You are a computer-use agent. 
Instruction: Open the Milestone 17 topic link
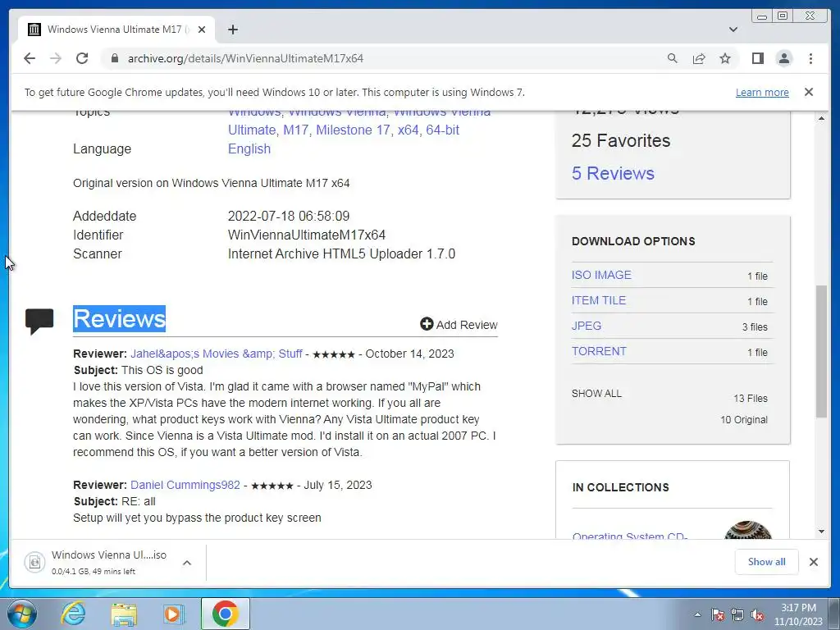[353, 130]
